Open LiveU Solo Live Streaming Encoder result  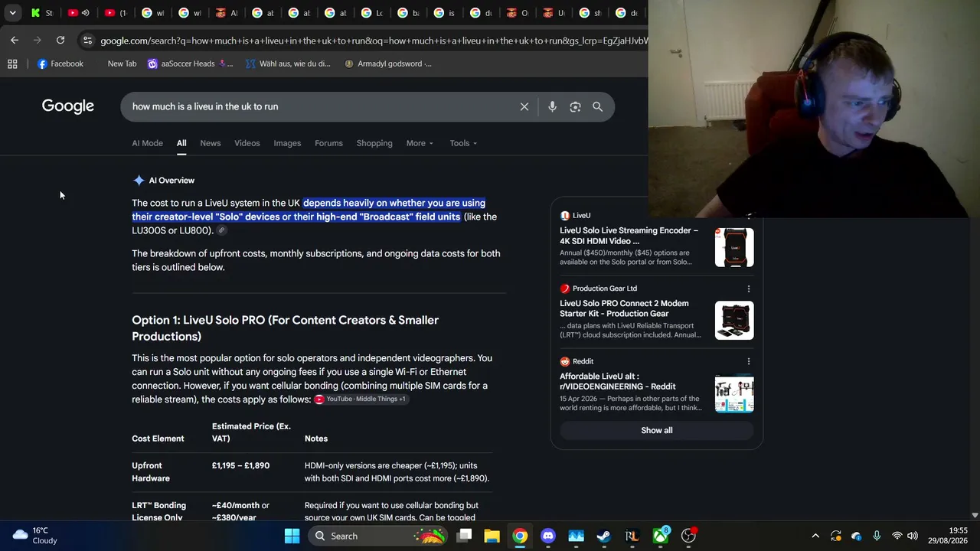(x=629, y=236)
